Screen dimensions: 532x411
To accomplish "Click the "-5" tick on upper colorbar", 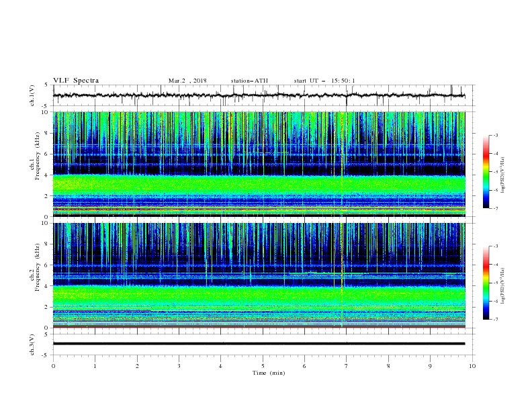I will 495,172.
